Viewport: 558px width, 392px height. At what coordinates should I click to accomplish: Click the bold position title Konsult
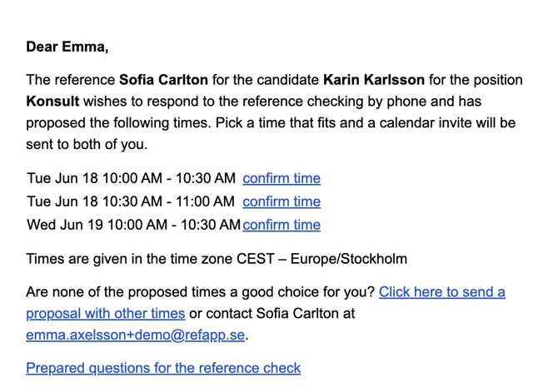click(x=52, y=102)
